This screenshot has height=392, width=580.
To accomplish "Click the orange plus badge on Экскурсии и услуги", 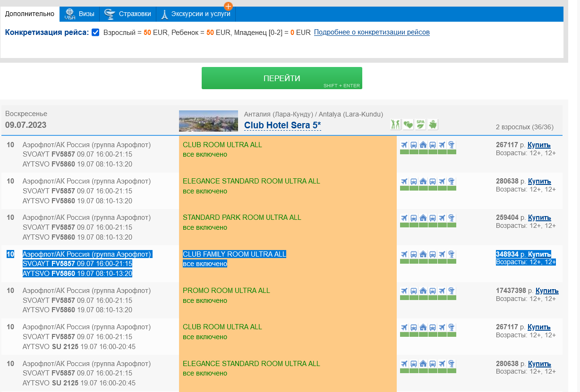I will 228,6.
